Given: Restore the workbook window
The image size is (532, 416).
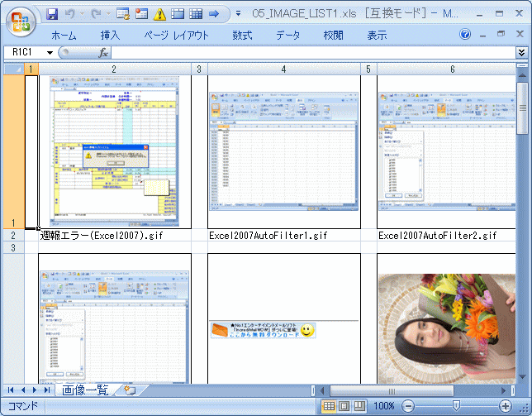Looking at the screenshot, I should [x=501, y=34].
